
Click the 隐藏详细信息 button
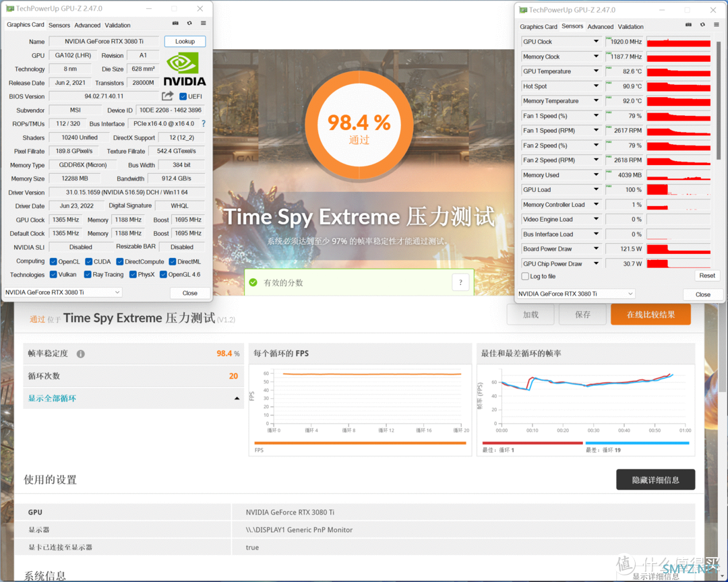coord(655,480)
